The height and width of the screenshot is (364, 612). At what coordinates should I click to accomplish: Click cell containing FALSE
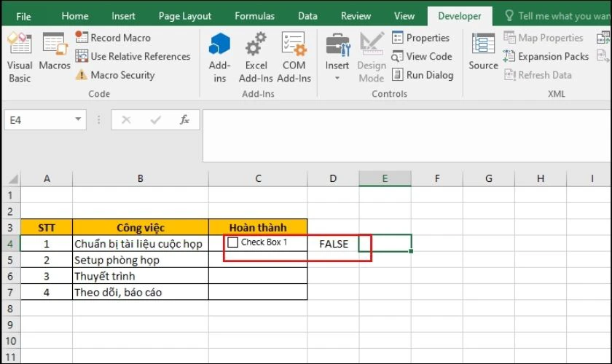(x=334, y=244)
